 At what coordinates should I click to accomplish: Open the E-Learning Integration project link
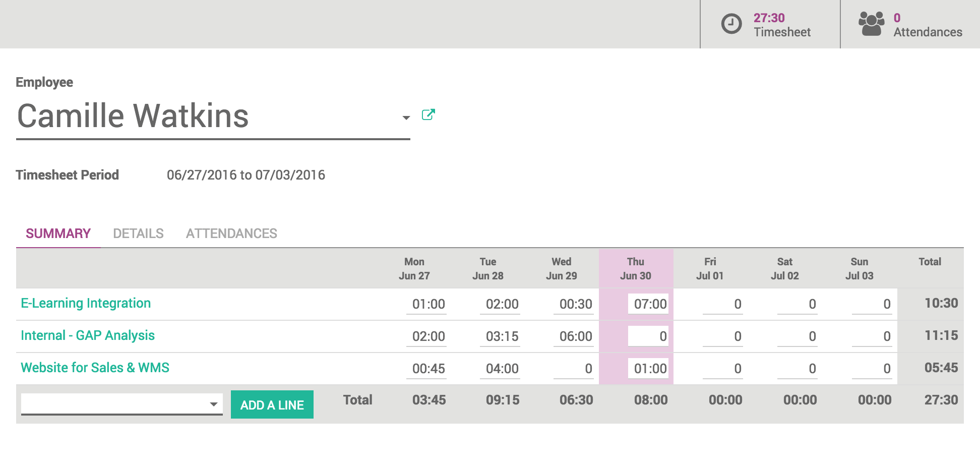click(86, 303)
